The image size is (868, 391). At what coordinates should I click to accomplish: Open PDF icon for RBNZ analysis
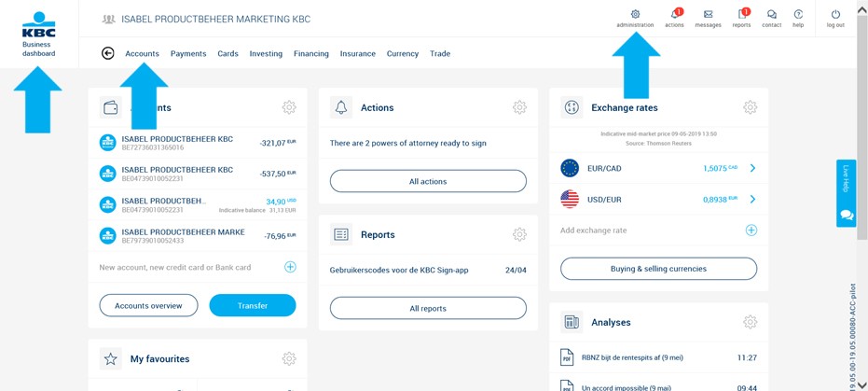[x=567, y=357]
